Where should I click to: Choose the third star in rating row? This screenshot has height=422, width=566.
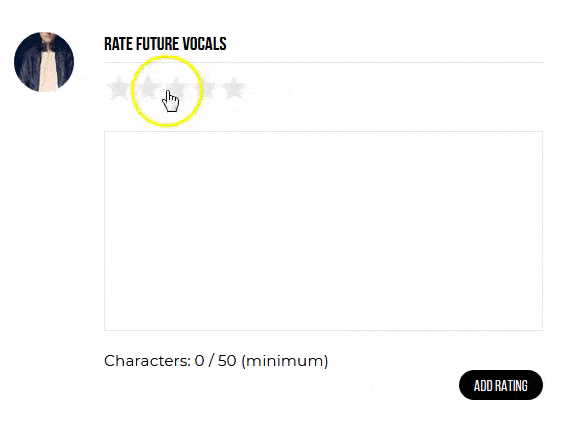pyautogui.click(x=176, y=88)
